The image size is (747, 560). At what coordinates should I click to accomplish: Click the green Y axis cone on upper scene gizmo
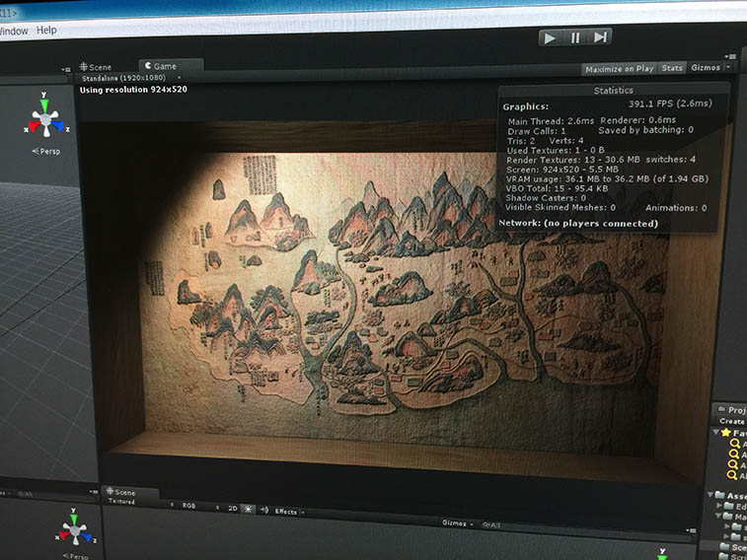point(43,105)
